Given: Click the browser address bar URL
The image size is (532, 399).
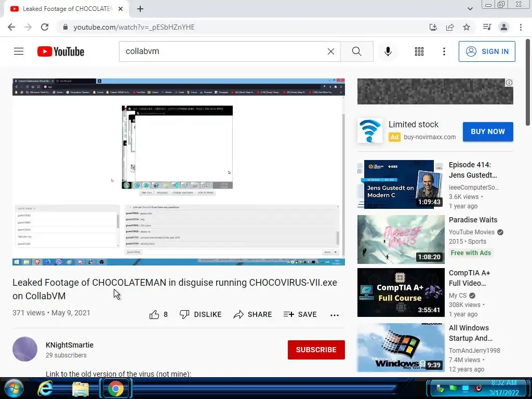Looking at the screenshot, I should point(134,27).
